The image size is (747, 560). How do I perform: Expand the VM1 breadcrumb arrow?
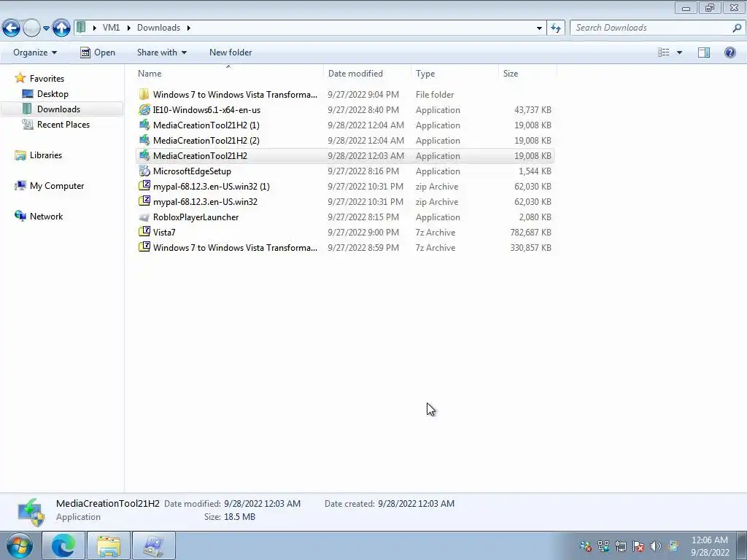[128, 28]
